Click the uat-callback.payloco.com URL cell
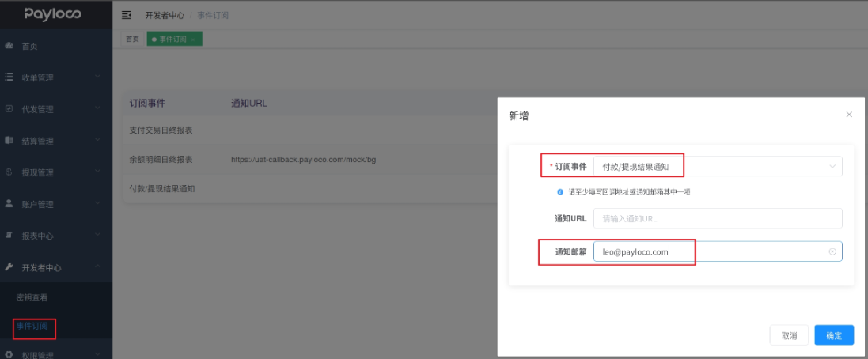The width and height of the screenshot is (868, 359). coord(303,159)
